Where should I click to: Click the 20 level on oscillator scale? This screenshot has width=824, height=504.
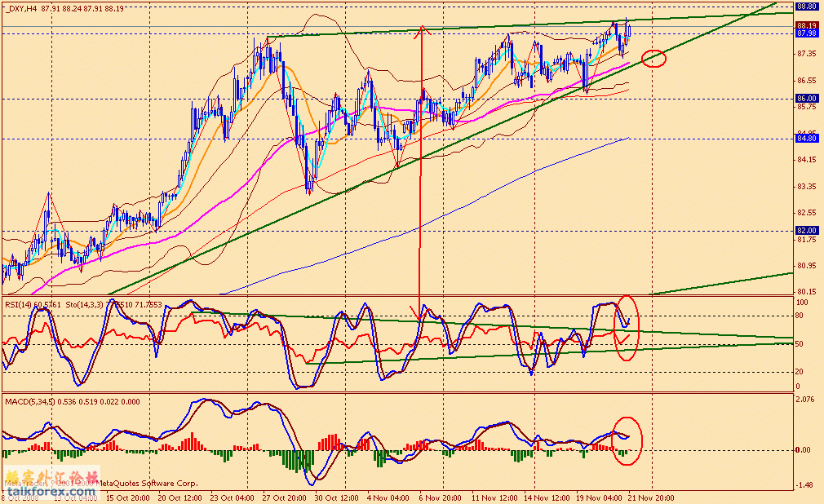click(x=800, y=372)
